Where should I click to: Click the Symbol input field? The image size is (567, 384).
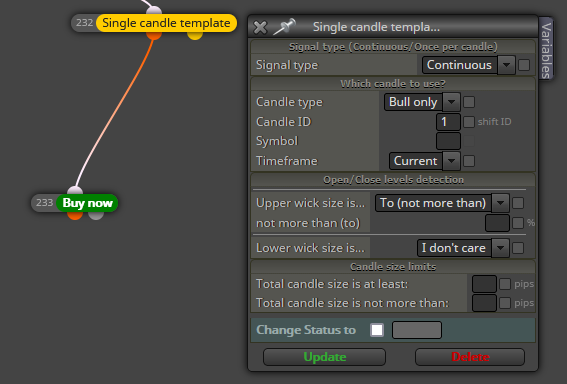coord(448,141)
